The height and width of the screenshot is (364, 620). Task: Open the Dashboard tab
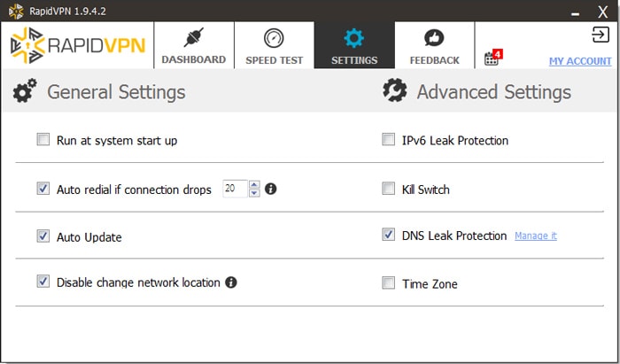point(194,45)
